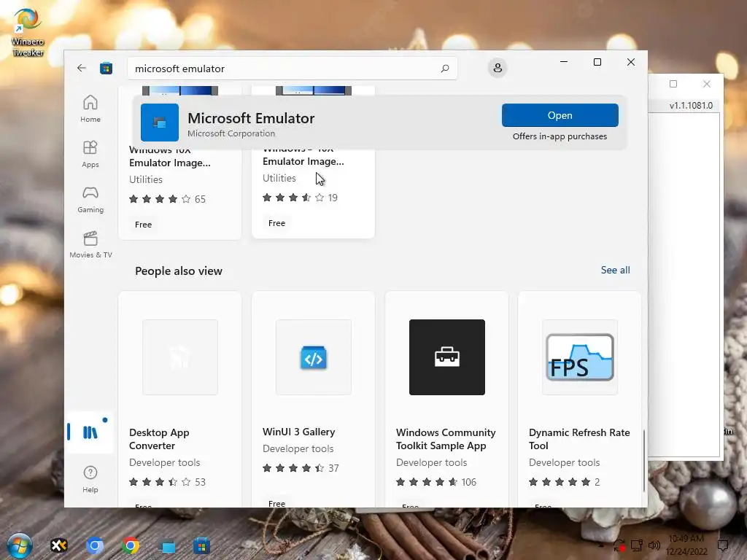Screen dimensions: 747x560
Task: Open Winaero Tweaker desktop shortcut
Action: [28, 32]
